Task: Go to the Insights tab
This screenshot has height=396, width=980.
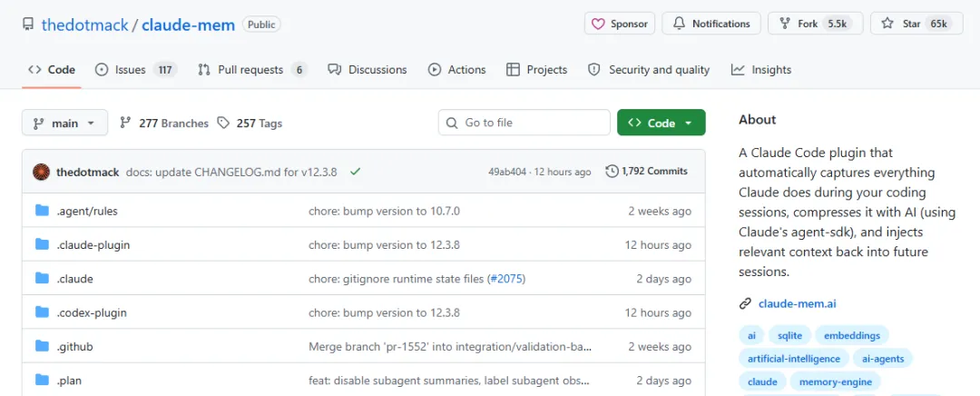Action: coord(761,70)
